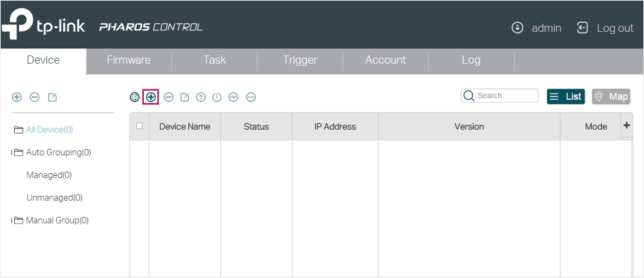Click the edit device pencil icon in toolbar
The width and height of the screenshot is (644, 278).
click(x=185, y=97)
